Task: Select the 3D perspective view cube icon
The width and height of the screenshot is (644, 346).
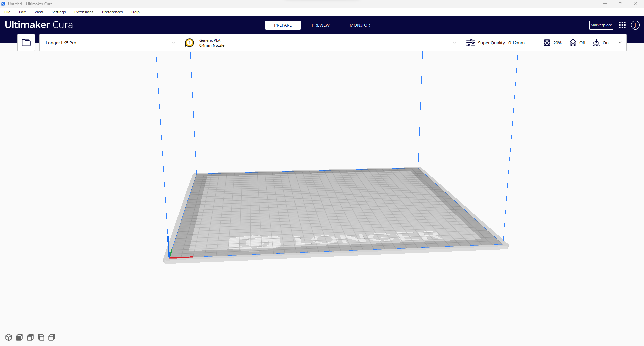Action: (x=9, y=337)
